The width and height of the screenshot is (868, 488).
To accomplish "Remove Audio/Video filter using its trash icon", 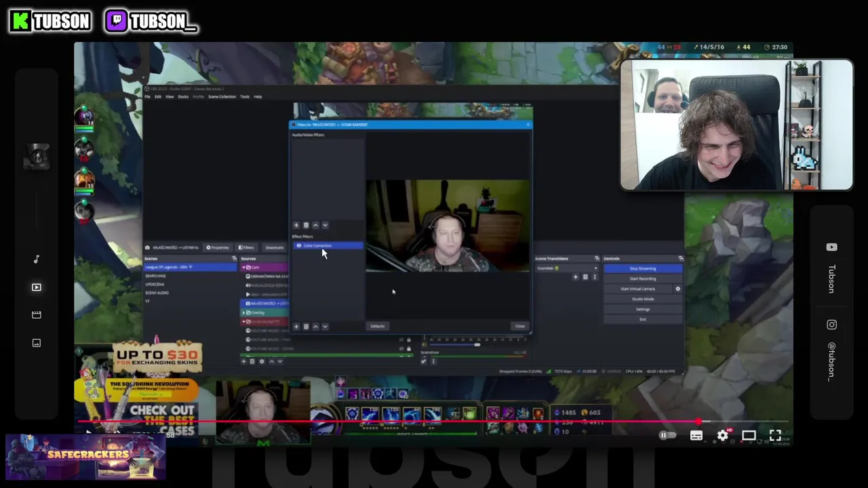I will pos(306,225).
